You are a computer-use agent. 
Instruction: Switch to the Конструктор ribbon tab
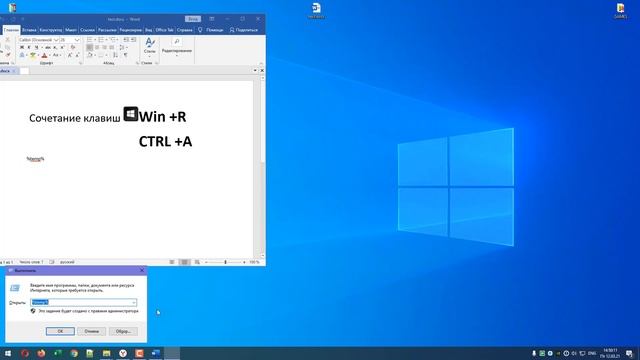[x=51, y=30]
